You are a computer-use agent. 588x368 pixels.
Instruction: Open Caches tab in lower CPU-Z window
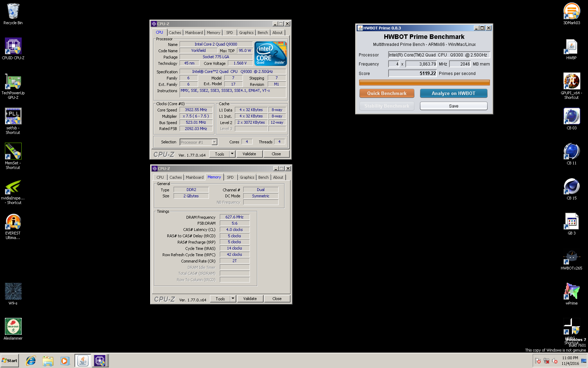point(176,177)
